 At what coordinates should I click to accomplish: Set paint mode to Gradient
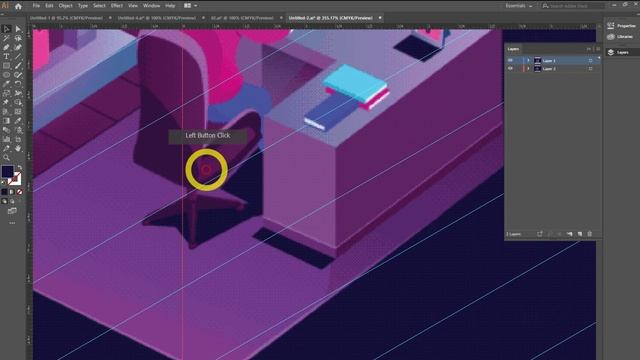[x=12, y=192]
